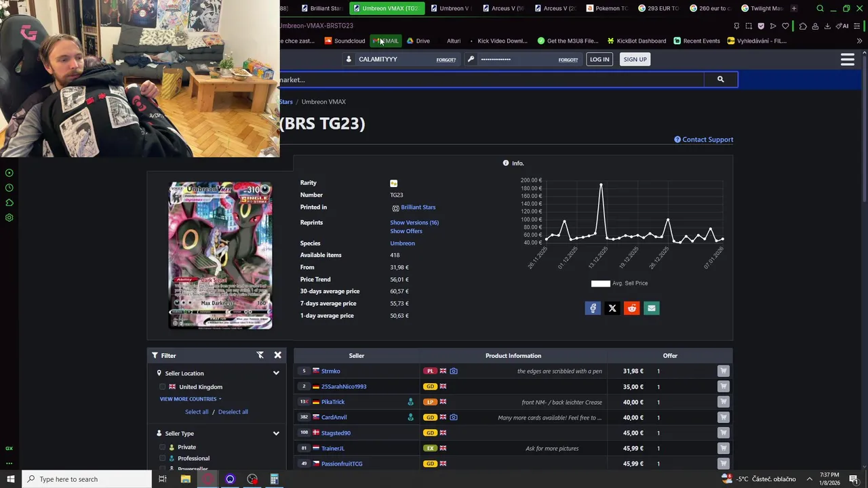Viewport: 868px width, 488px height.
Task: Collapse the Seller Type section
Action: coord(276,434)
